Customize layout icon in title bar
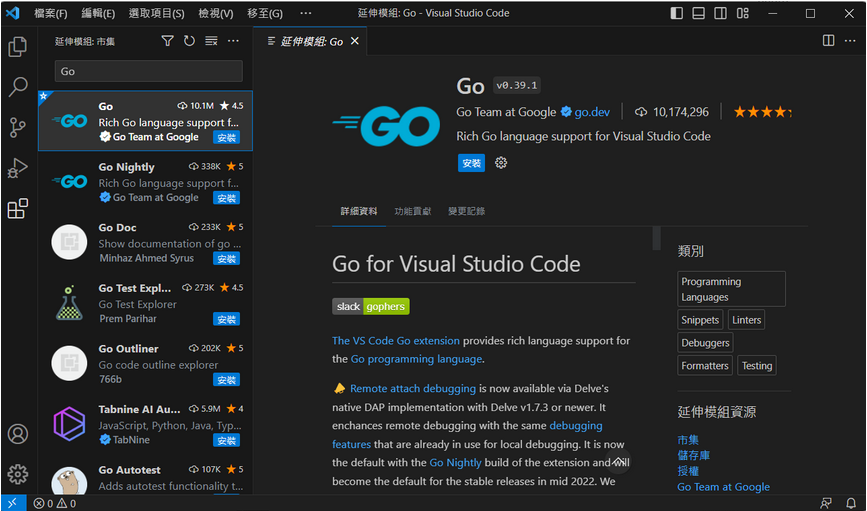The height and width of the screenshot is (511, 867). (743, 13)
